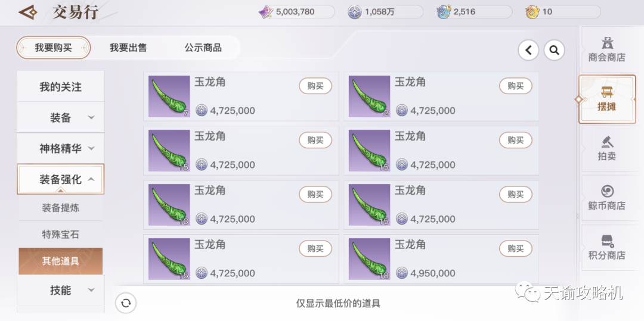Image resolution: width=644 pixels, height=321 pixels.
Task: Expand the 神格精华 category
Action: click(x=60, y=148)
